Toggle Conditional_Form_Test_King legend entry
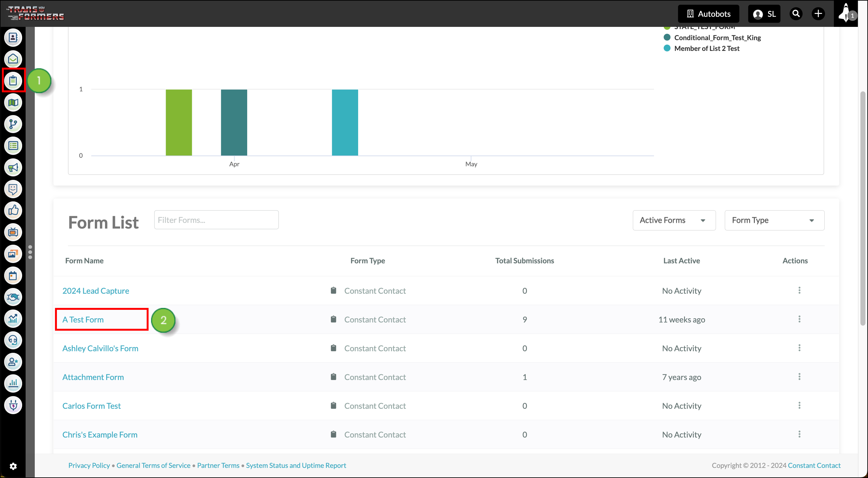 point(712,37)
